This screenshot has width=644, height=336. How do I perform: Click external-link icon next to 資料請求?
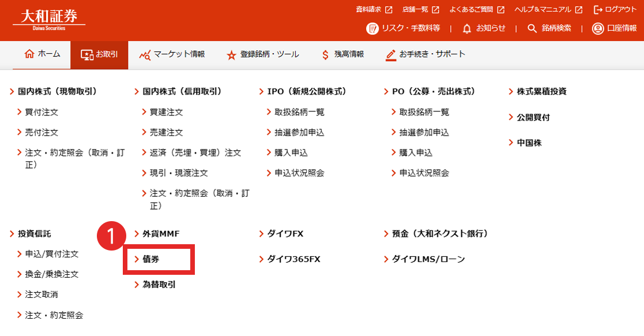pos(389,10)
